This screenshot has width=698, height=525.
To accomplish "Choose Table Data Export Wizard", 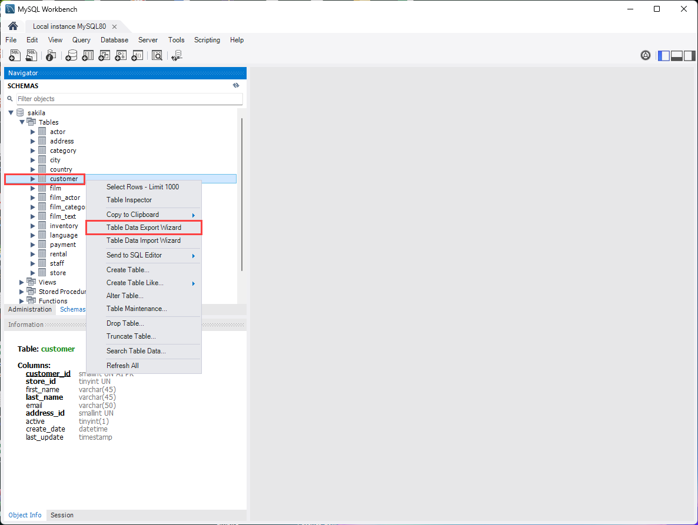I will click(x=144, y=228).
